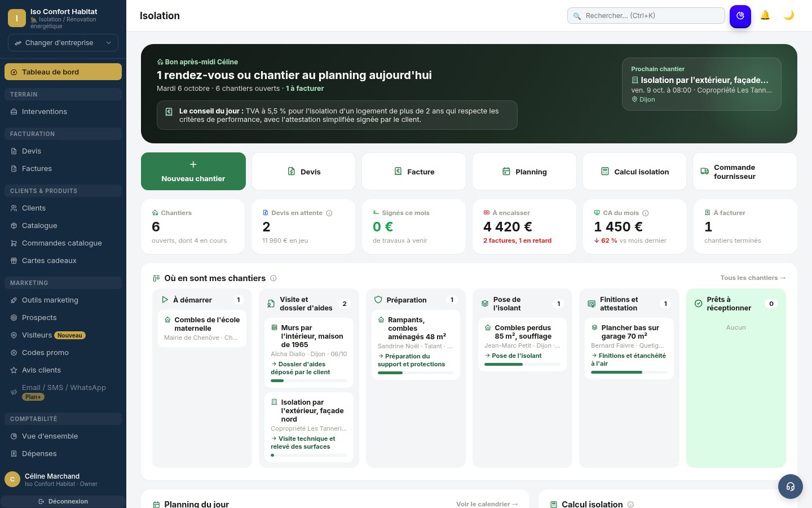This screenshot has height=508, width=812.
Task: Open the headset support chat button
Action: point(791,487)
